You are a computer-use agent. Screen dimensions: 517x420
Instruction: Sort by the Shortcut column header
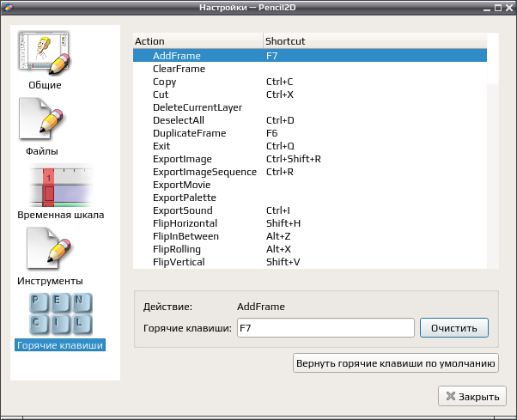point(375,41)
